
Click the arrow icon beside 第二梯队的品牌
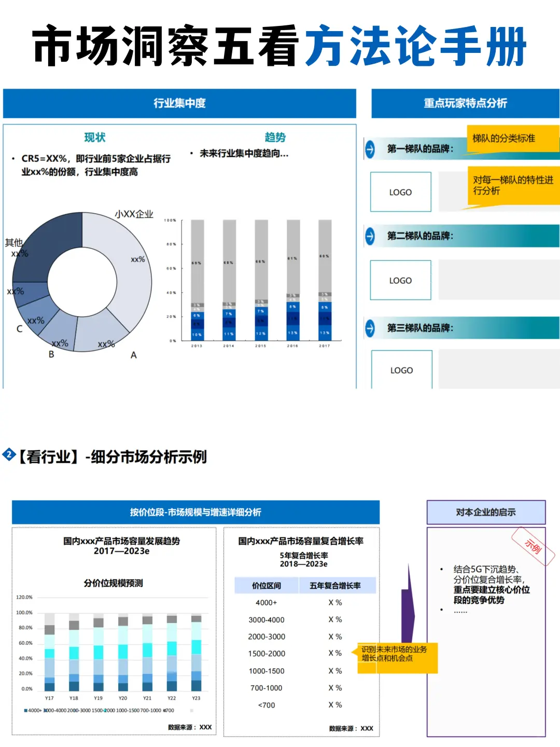(x=370, y=236)
